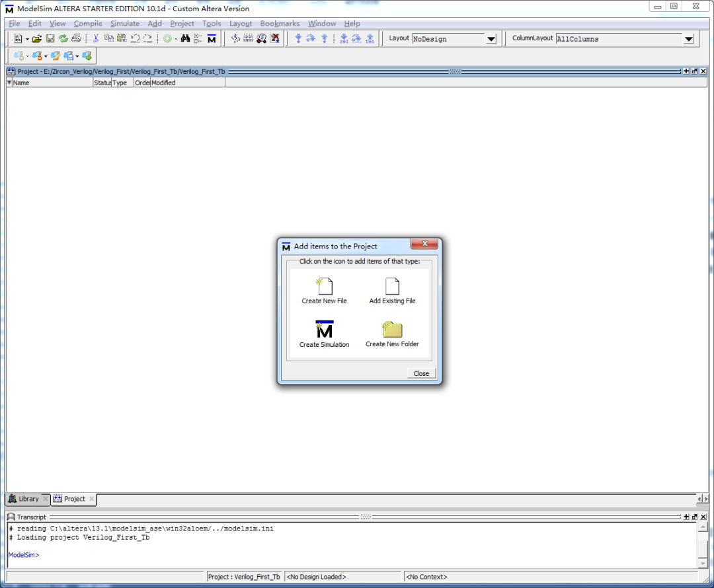Click the Save disk toolbar icon
Image resolution: width=714 pixels, height=588 pixels.
point(50,39)
